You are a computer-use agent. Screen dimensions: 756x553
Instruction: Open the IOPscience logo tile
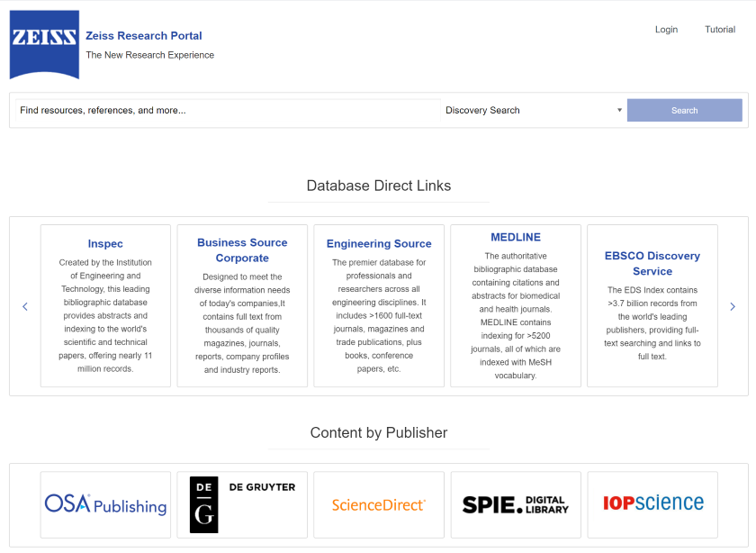pos(652,504)
